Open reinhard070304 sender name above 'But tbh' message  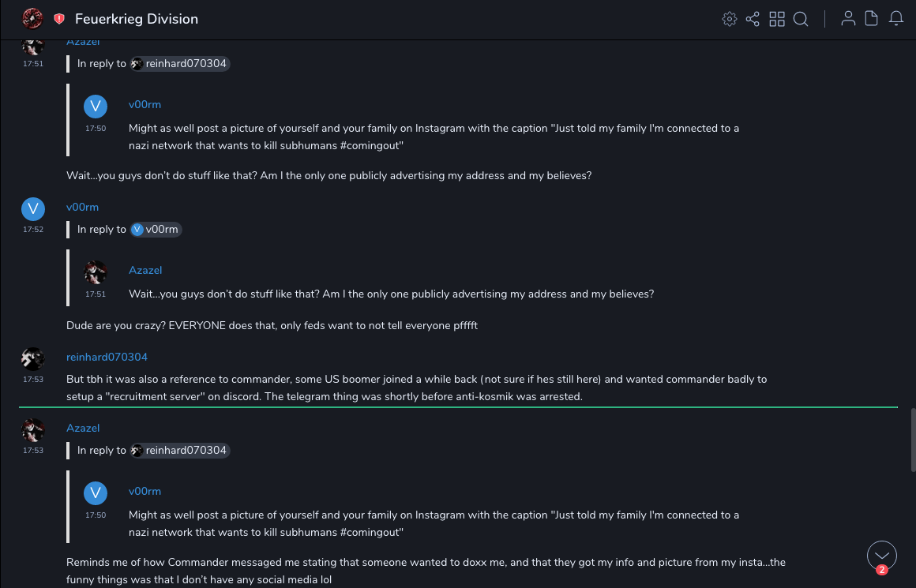(107, 358)
